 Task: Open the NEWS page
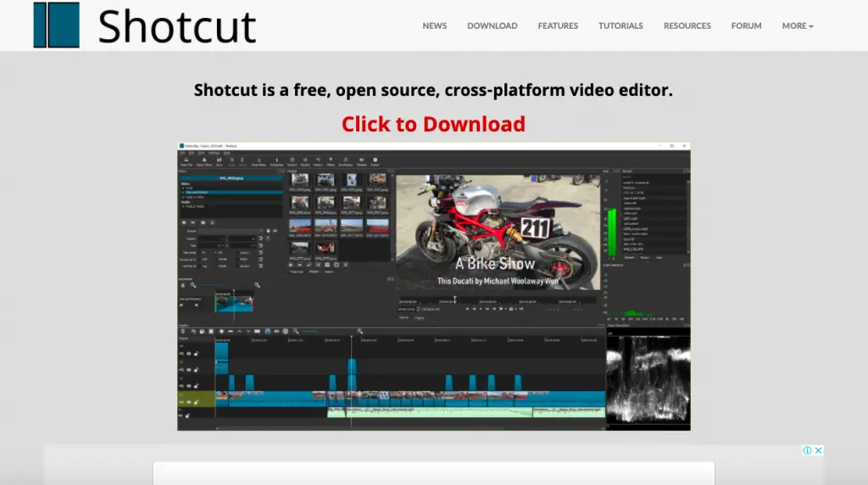coord(434,25)
